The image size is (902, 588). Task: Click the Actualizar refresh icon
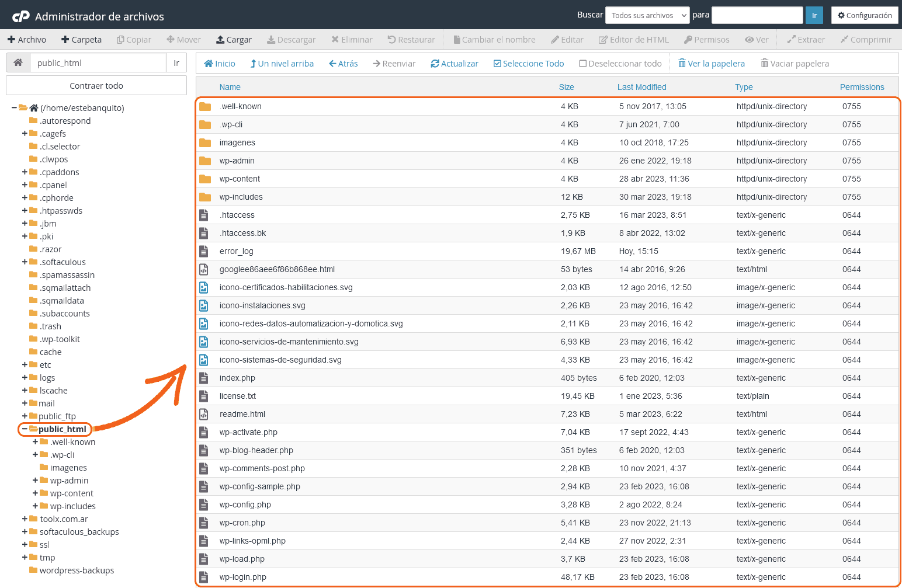coord(435,64)
